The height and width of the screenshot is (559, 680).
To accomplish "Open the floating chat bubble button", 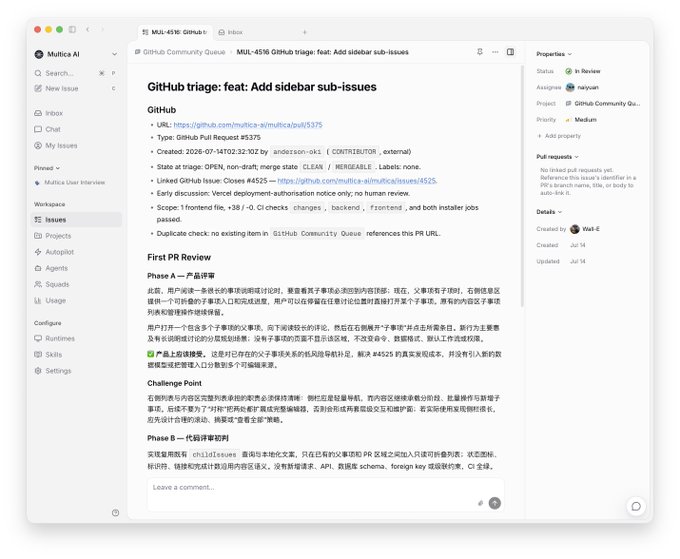I will [636, 506].
